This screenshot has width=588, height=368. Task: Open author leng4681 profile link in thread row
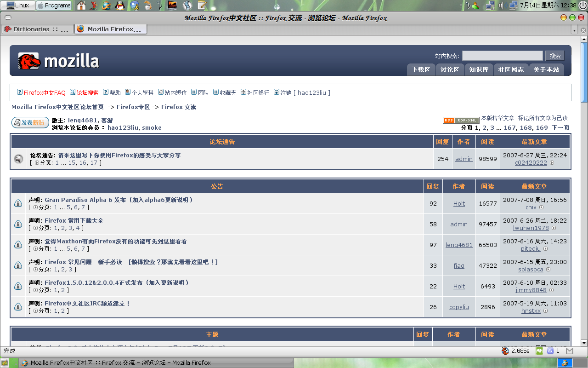click(x=459, y=245)
